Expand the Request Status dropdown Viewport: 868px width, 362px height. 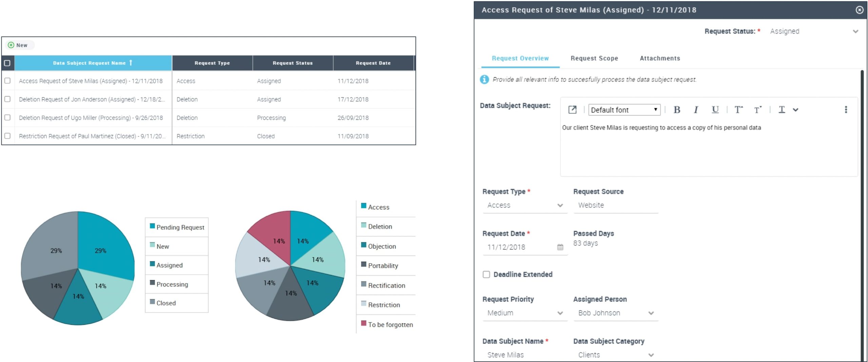855,32
